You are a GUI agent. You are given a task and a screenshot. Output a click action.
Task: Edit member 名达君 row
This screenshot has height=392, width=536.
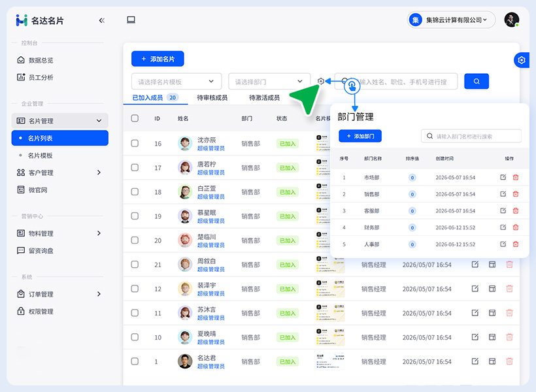475,361
